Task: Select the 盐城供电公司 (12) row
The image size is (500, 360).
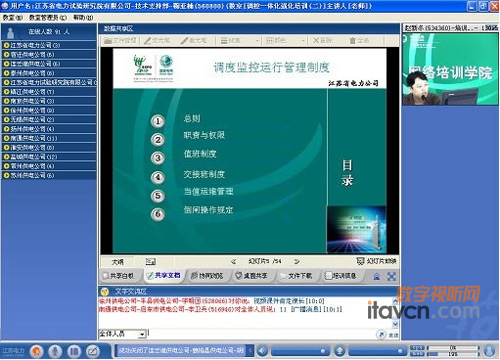Action: [x=49, y=157]
